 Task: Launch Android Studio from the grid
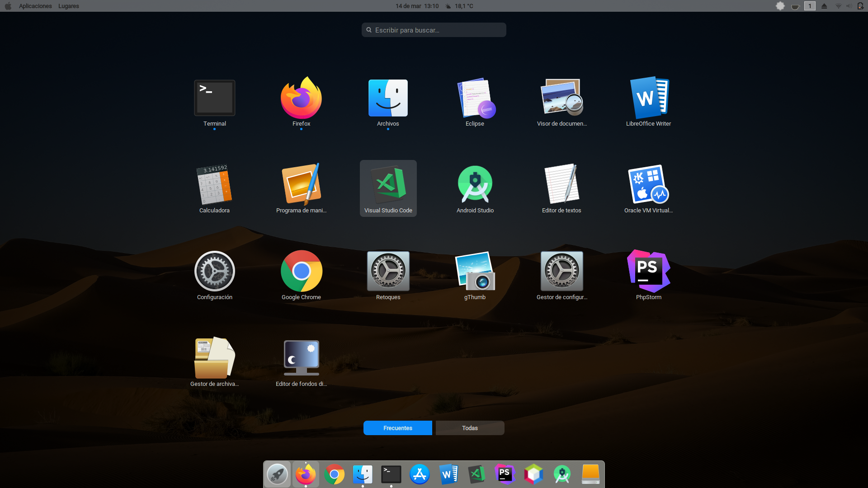pyautogui.click(x=475, y=189)
